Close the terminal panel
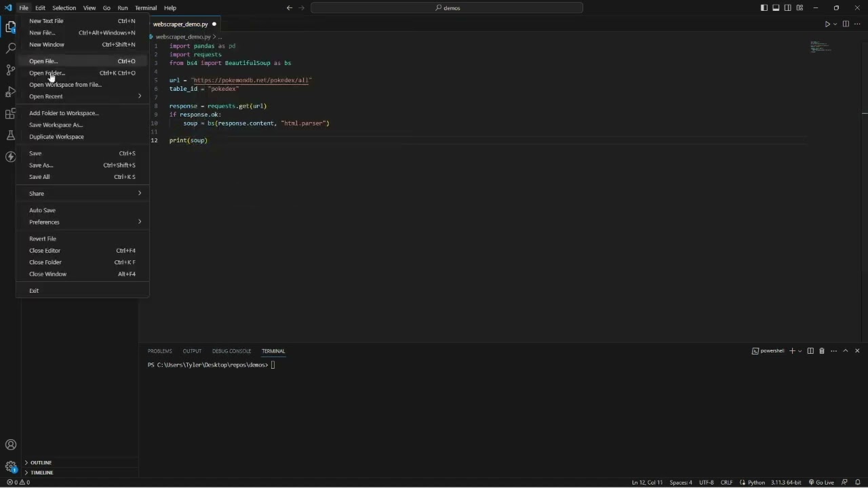 point(857,351)
